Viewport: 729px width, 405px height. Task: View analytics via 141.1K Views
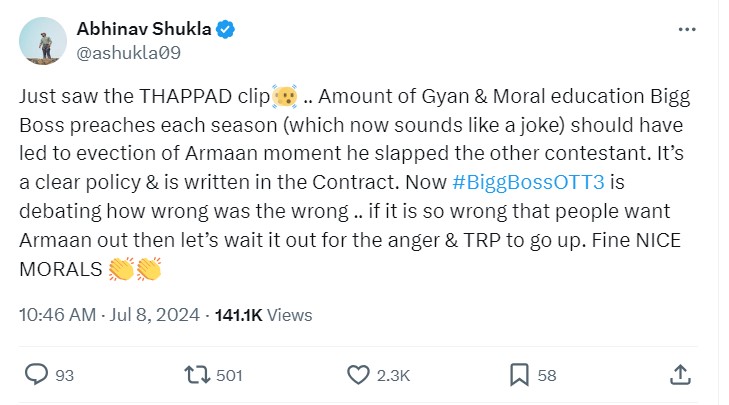264,315
